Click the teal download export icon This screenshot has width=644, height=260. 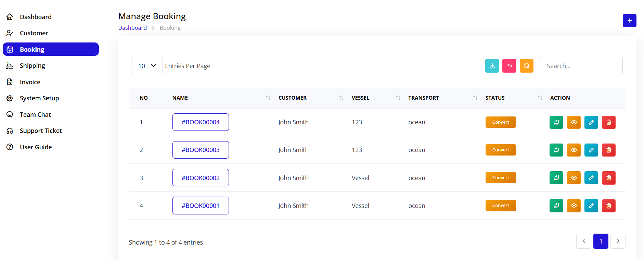pos(492,66)
